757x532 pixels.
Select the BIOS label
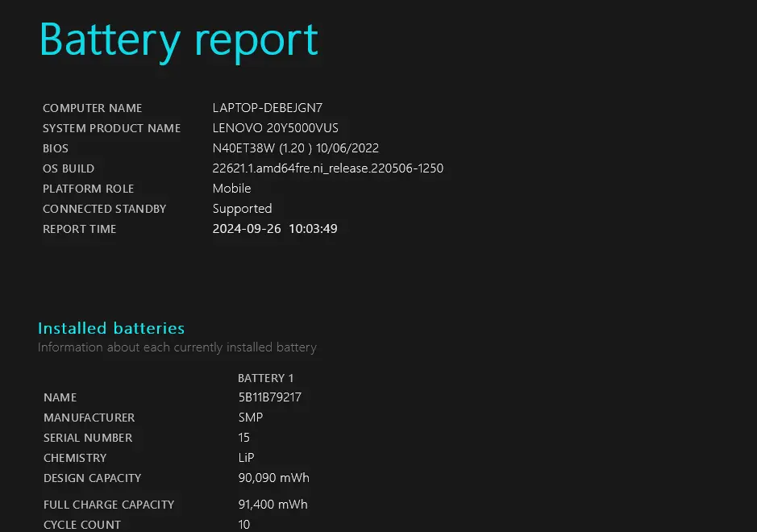tap(56, 148)
